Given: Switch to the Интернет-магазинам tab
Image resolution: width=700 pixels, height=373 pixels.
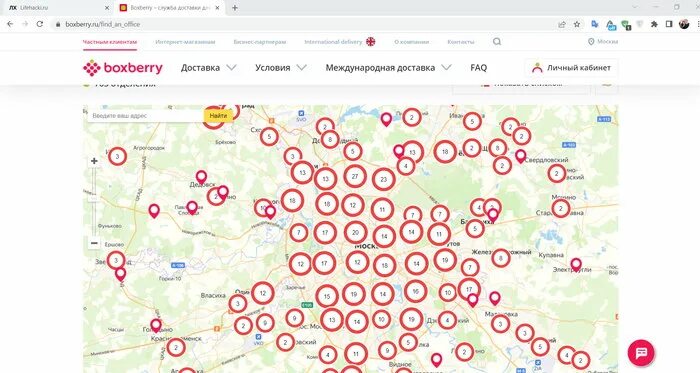Looking at the screenshot, I should click(x=185, y=42).
